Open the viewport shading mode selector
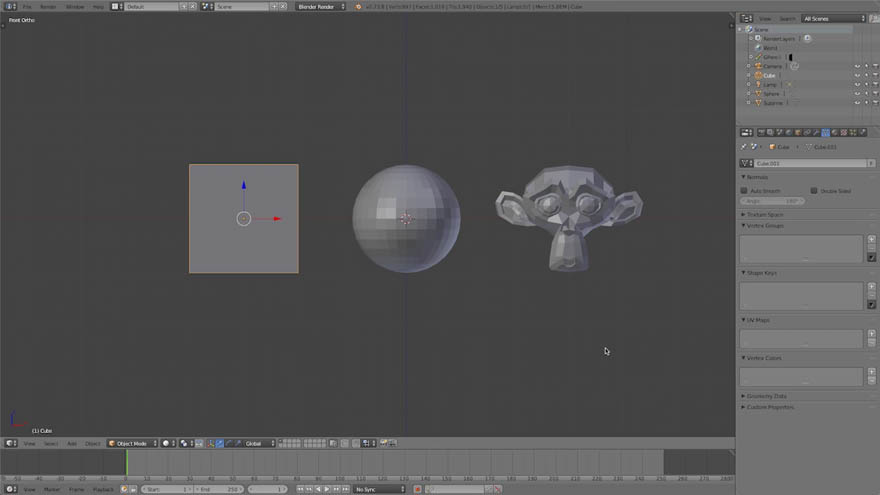Image resolution: width=880 pixels, height=495 pixels. (168, 443)
